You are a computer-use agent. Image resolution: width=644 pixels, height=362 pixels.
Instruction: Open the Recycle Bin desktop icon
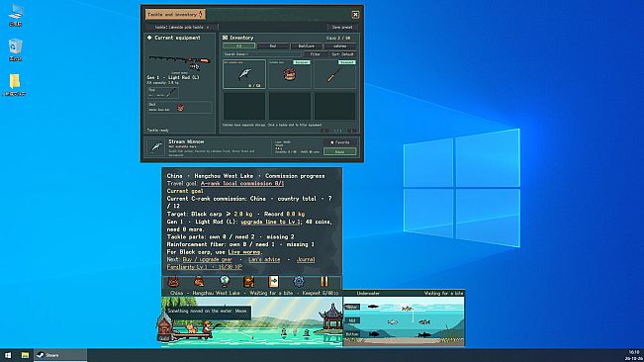point(15,50)
